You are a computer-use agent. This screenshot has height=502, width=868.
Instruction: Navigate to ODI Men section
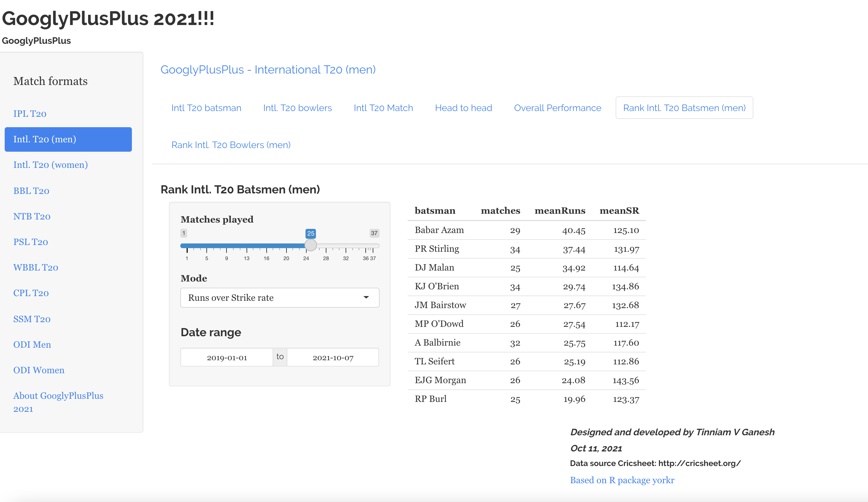[x=32, y=345]
